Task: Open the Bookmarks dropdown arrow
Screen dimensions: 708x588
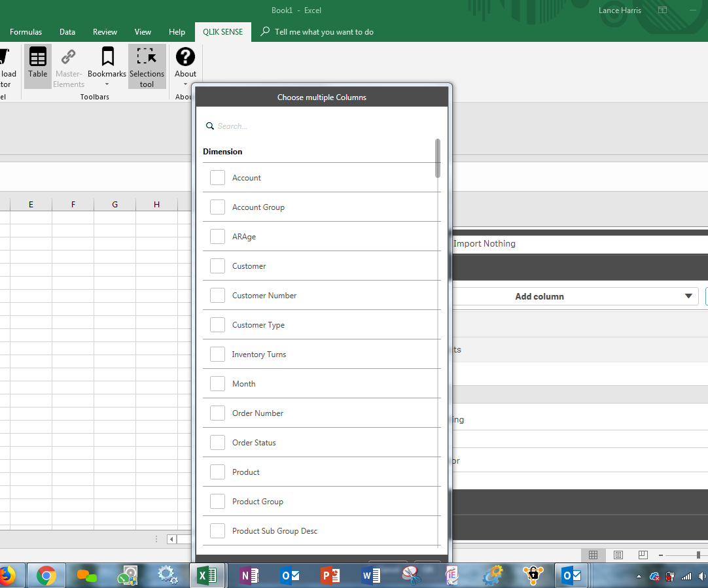Action: coord(107,84)
